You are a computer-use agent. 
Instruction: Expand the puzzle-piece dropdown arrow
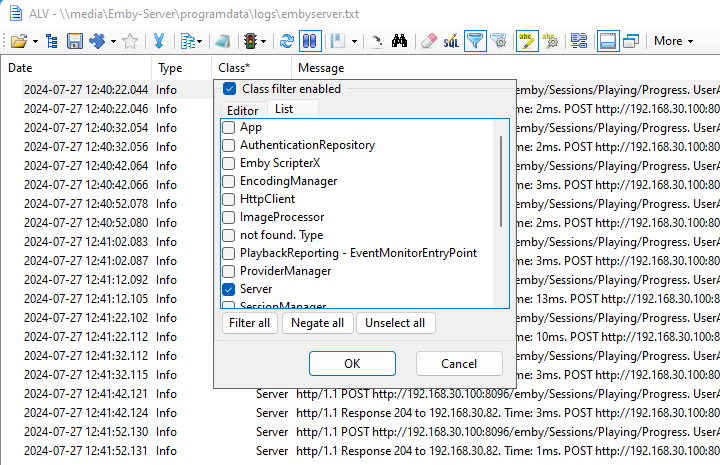(x=113, y=42)
